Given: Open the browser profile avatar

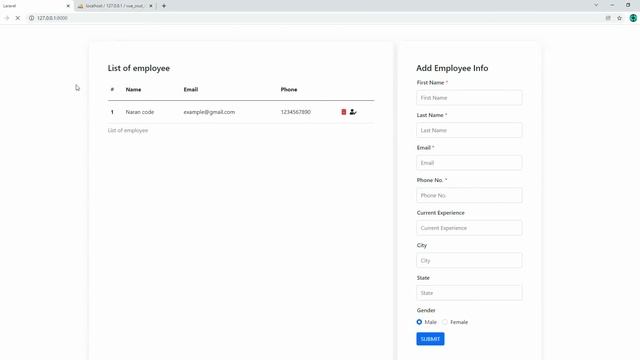Looking at the screenshot, I should pyautogui.click(x=633, y=18).
